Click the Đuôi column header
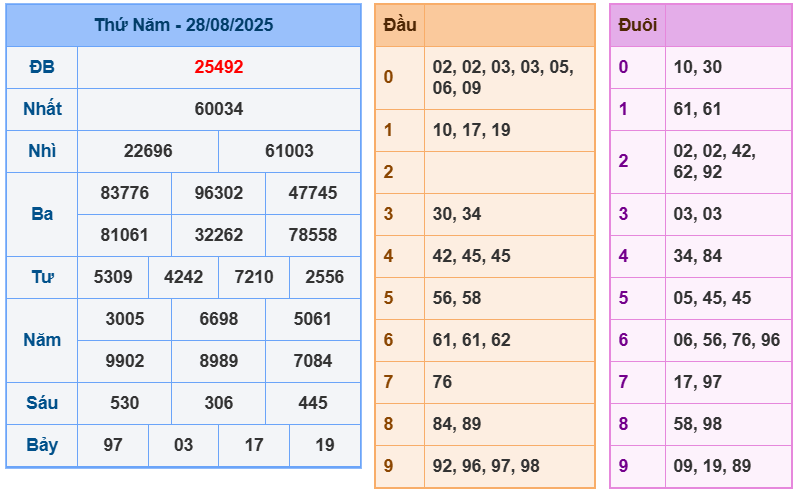 click(x=638, y=25)
